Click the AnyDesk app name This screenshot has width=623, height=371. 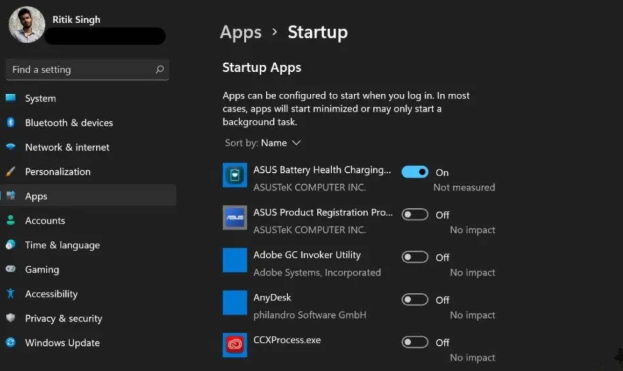[x=272, y=298]
